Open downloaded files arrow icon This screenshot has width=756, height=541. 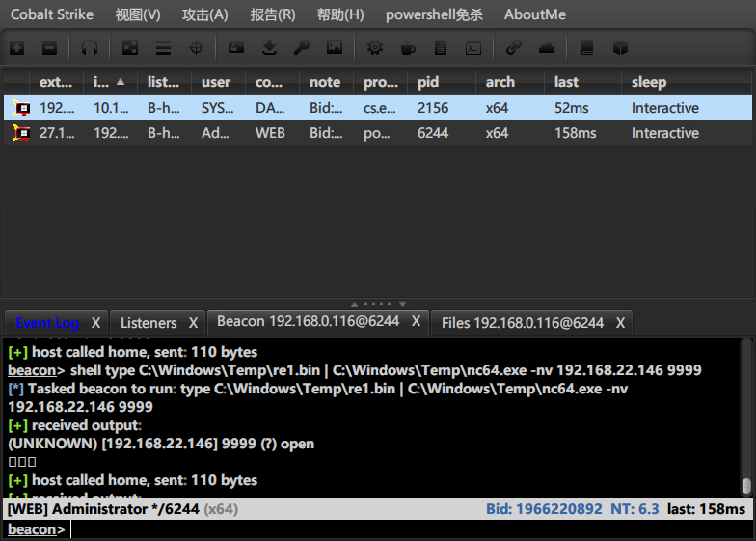tap(269, 48)
